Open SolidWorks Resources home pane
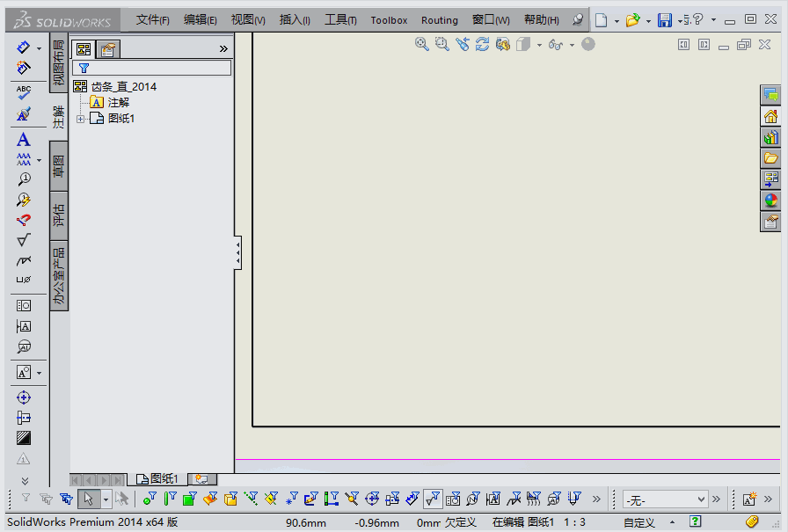 pos(770,117)
